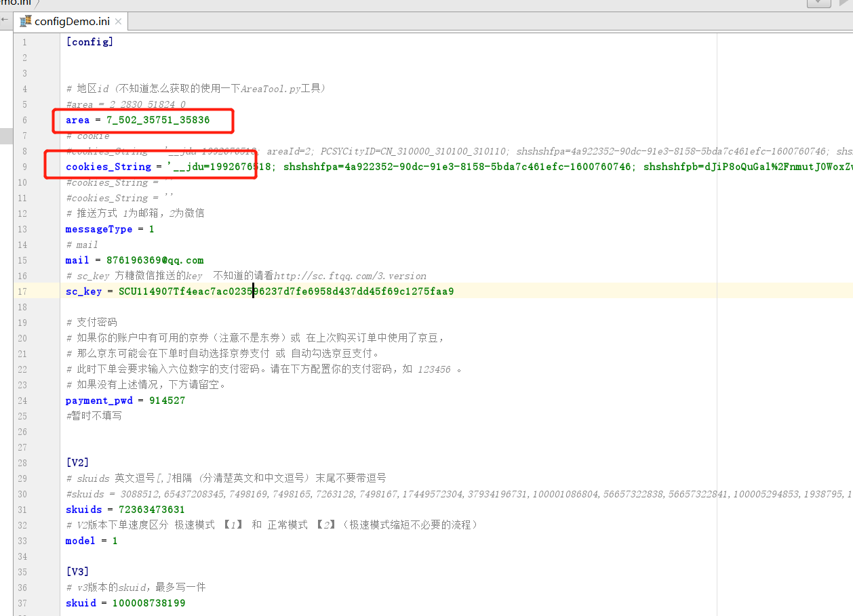Click the comment '# skuids 英文逗号' line
This screenshot has height=616, width=853.
[226, 478]
